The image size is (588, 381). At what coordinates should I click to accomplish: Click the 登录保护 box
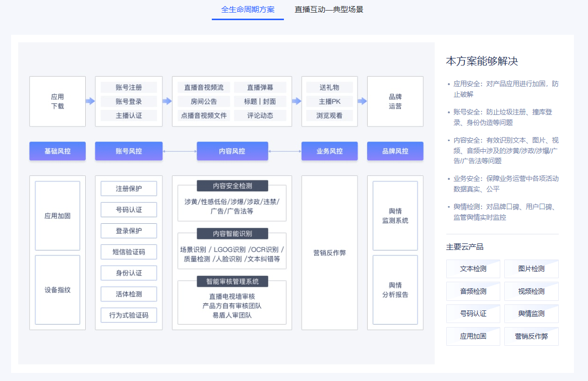point(129,231)
